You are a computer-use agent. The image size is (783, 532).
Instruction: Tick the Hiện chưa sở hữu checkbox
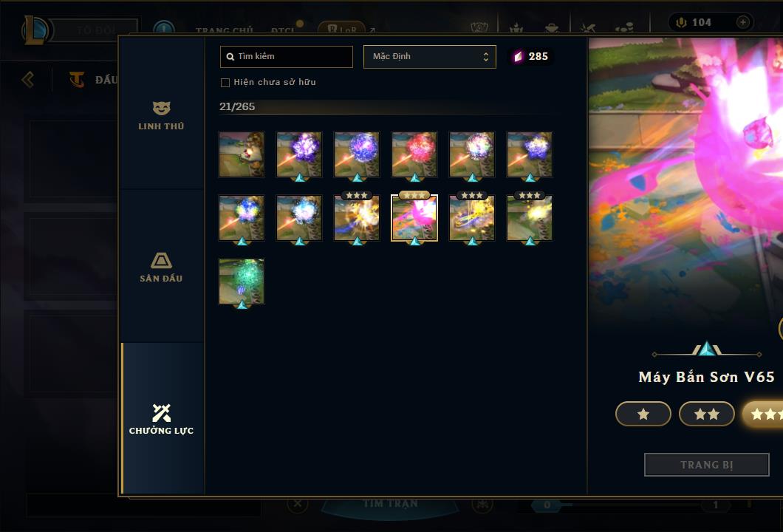tap(225, 83)
